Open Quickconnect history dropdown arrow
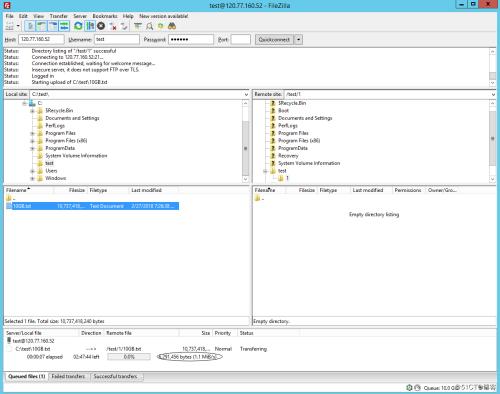500x394 pixels. 299,40
